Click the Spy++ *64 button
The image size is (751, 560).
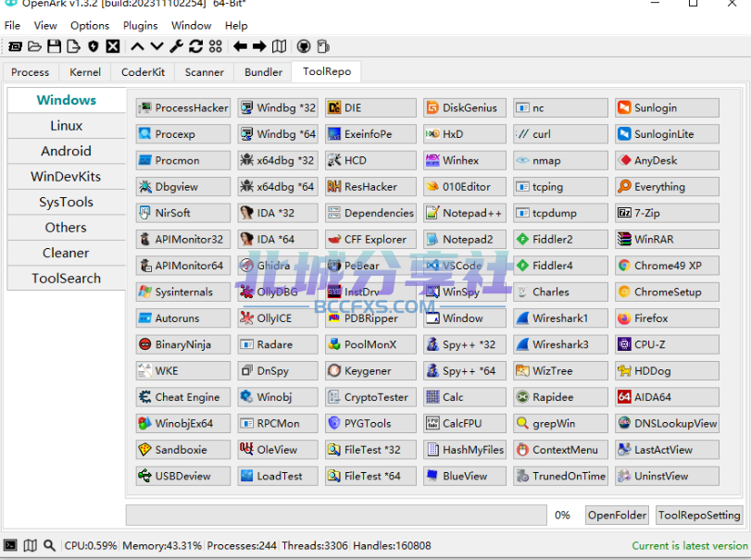click(x=465, y=370)
